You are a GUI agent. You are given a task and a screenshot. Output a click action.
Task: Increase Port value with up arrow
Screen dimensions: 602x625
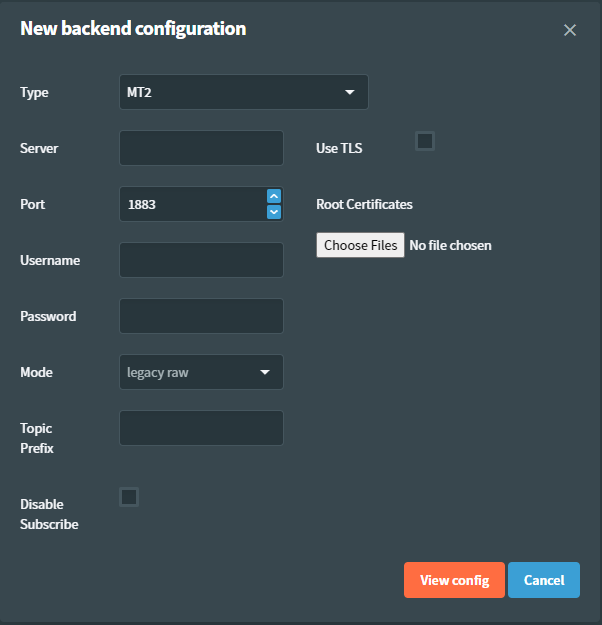(274, 196)
